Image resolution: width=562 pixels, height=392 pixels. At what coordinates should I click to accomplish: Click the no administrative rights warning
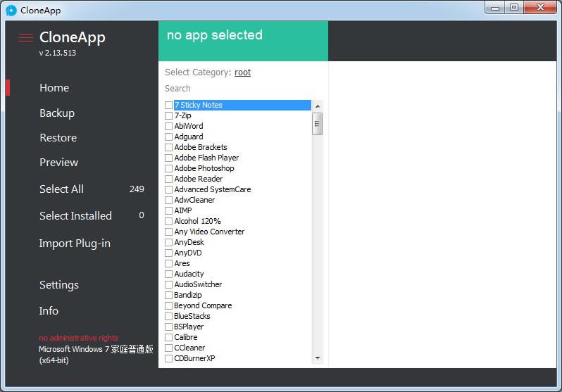pyautogui.click(x=78, y=338)
